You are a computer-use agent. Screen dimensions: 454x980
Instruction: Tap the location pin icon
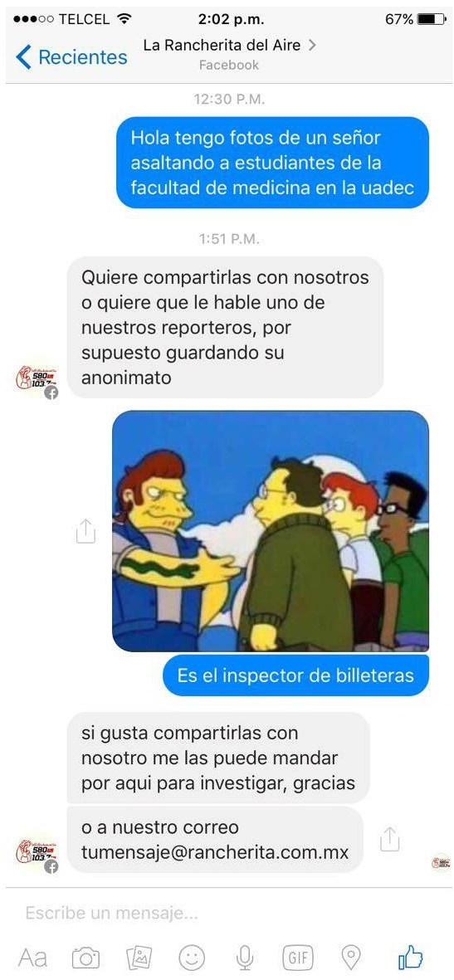[351, 958]
